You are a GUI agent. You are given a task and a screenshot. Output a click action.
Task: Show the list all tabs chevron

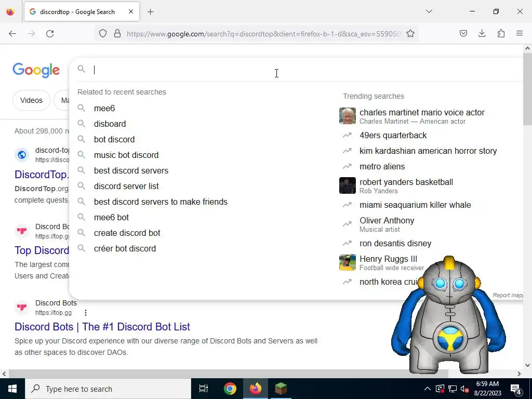coord(429,11)
